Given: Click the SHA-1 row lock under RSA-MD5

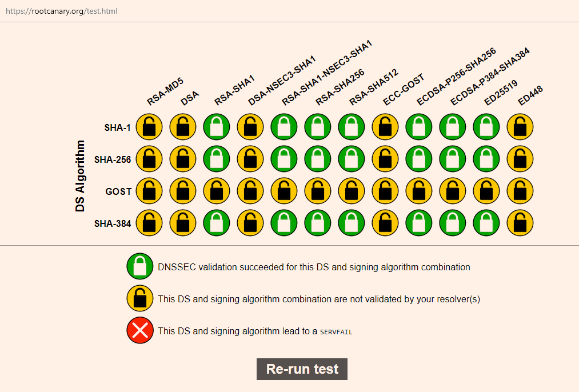Looking at the screenshot, I should 149,127.
